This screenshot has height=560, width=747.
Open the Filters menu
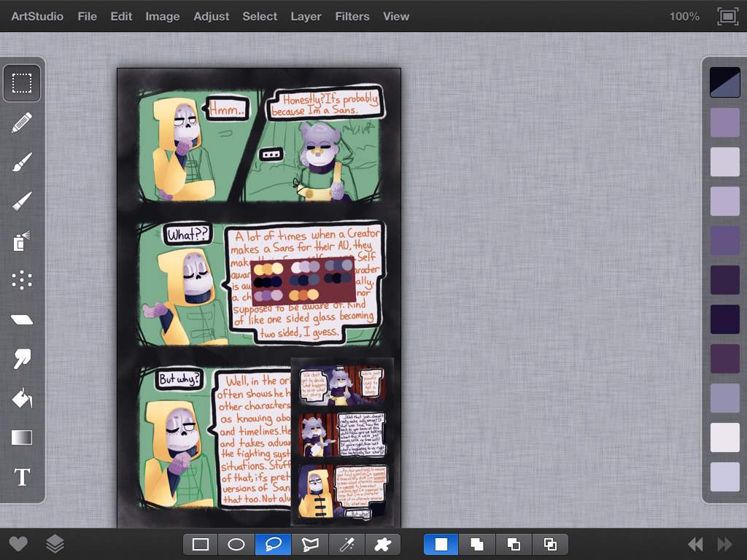352,16
